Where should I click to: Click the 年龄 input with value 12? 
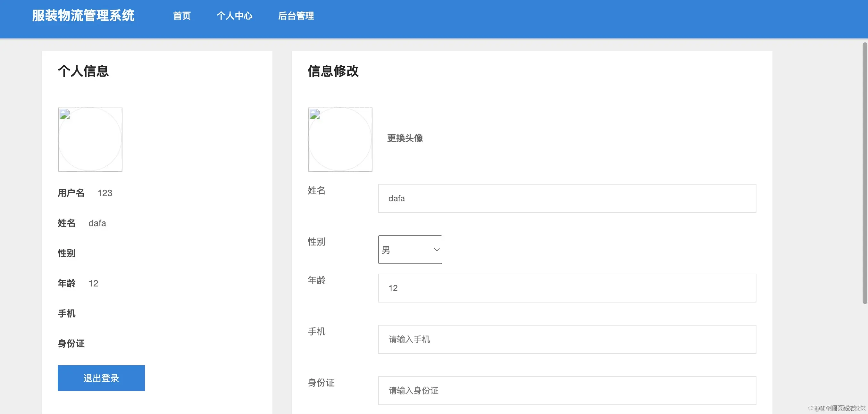coord(567,288)
